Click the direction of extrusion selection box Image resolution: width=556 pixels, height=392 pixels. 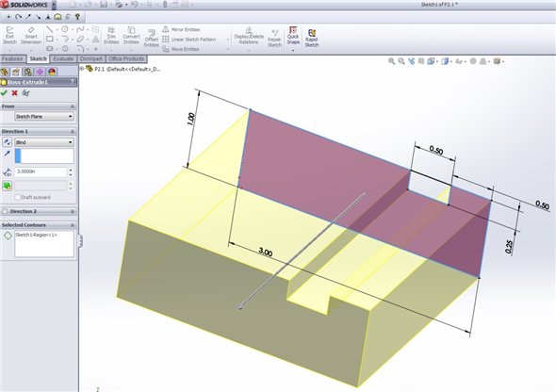(x=44, y=155)
